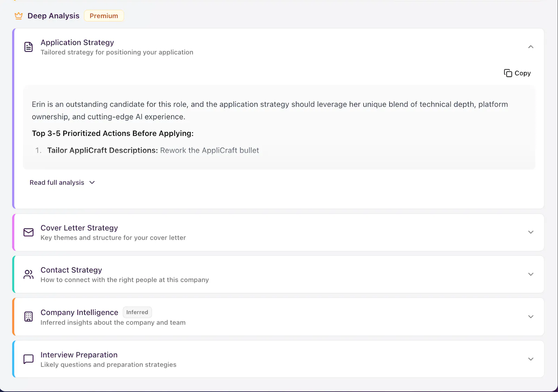Click the Contact Strategy people icon
Screen dimensions: 558x392
click(x=29, y=275)
